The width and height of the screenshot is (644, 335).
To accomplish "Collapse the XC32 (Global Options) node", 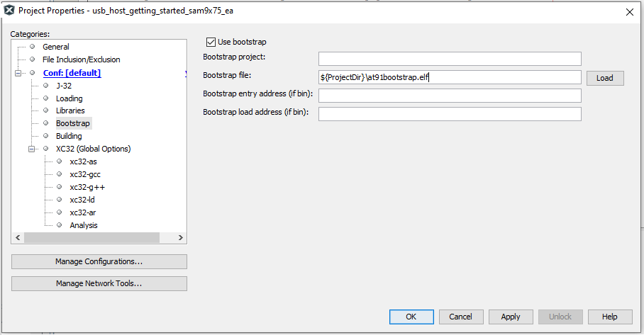I will click(x=31, y=149).
